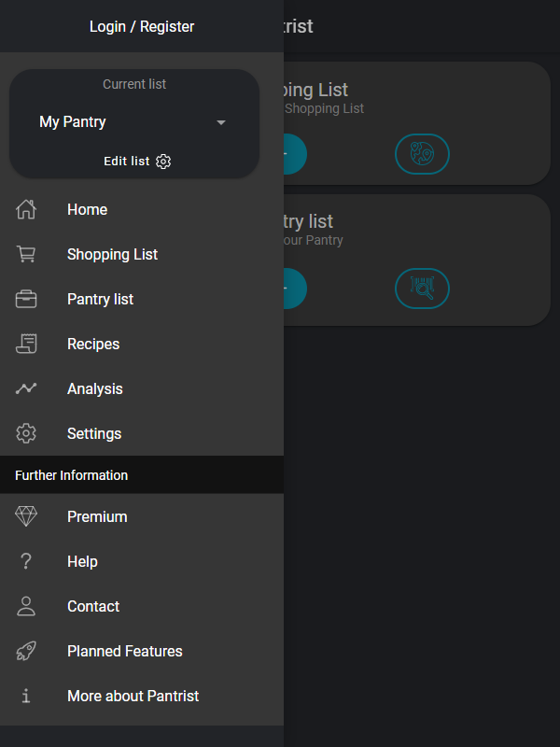The height and width of the screenshot is (747, 560).
Task: Click the Settings gear icon in menu
Action: (26, 433)
